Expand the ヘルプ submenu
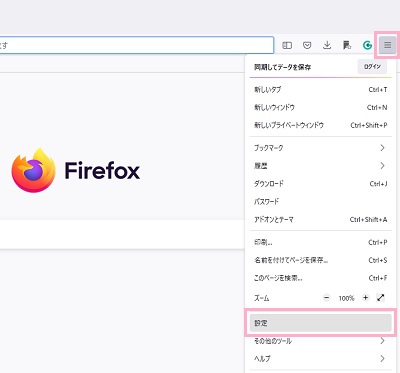The width and height of the screenshot is (400, 373). point(320,359)
